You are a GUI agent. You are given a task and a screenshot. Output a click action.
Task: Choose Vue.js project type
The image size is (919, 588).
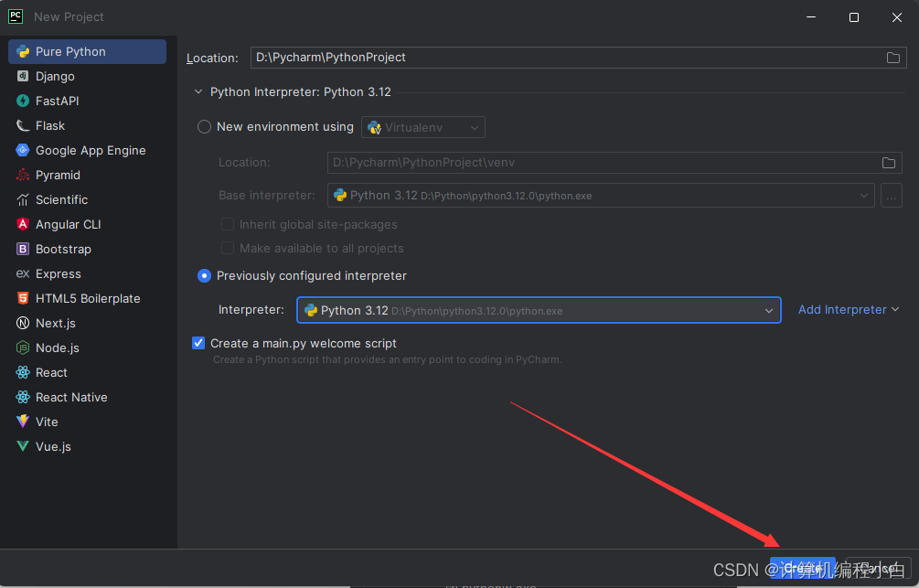point(87,446)
